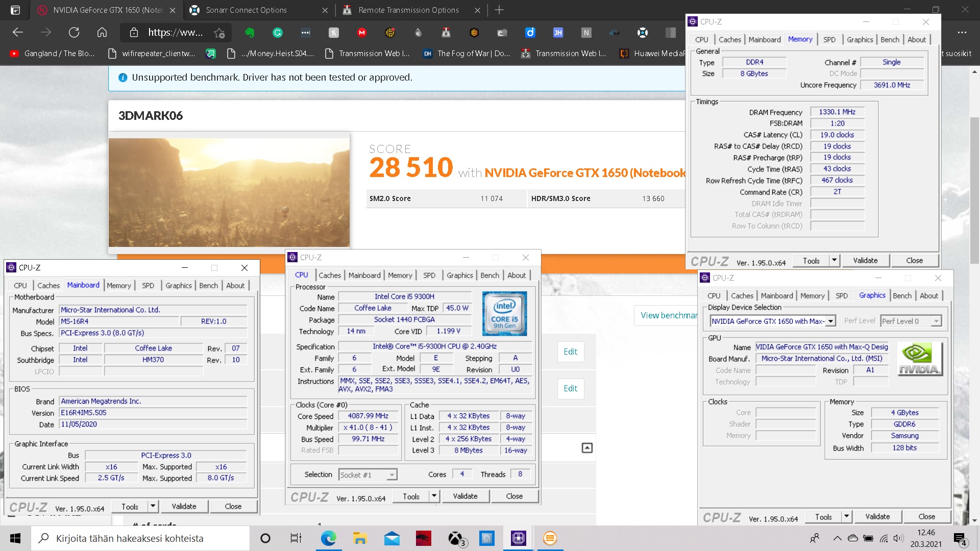
Task: Open the JH extension icon
Action: point(558,33)
